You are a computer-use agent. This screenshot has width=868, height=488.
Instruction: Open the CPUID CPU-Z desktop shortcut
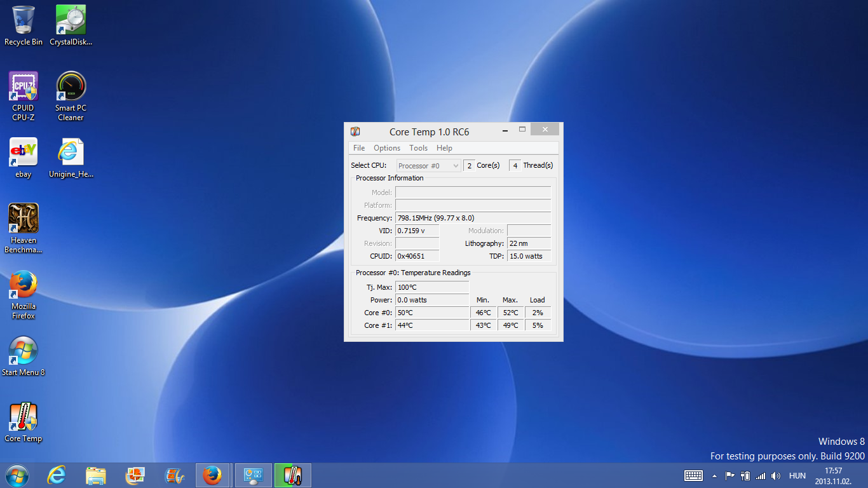[24, 87]
